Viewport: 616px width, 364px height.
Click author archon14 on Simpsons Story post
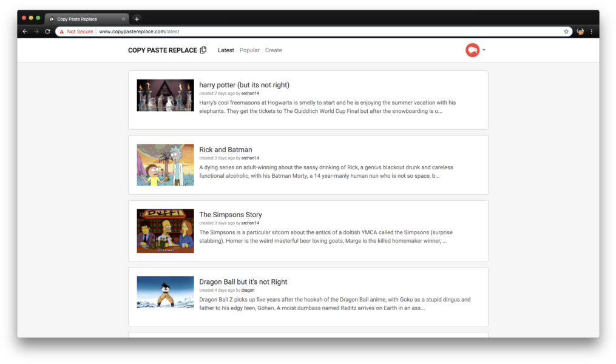(250, 223)
